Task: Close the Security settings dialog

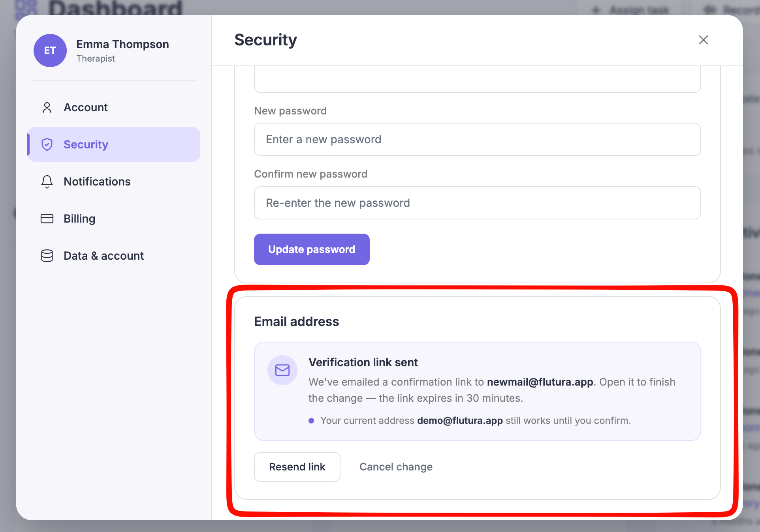Action: pyautogui.click(x=704, y=40)
